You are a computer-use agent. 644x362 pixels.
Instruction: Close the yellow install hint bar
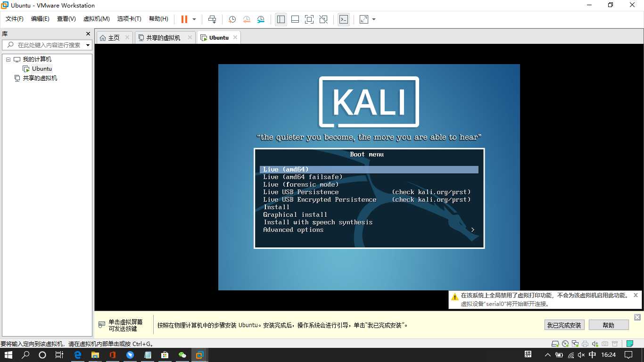click(637, 317)
